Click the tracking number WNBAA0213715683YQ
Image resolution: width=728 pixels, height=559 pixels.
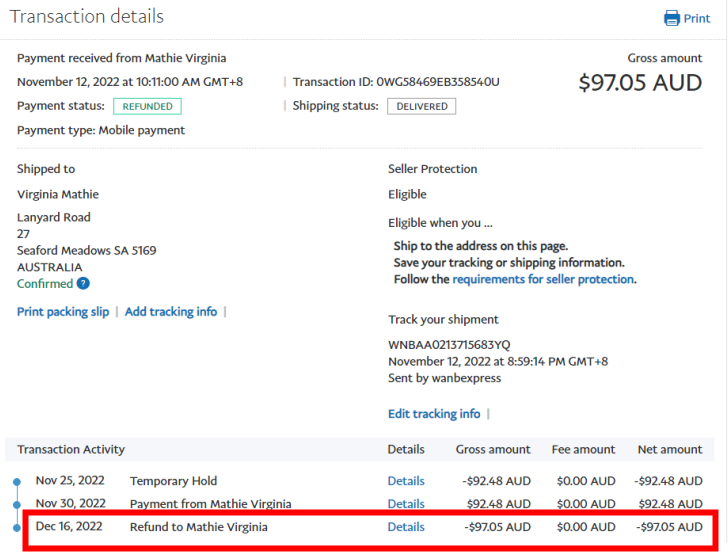(449, 344)
